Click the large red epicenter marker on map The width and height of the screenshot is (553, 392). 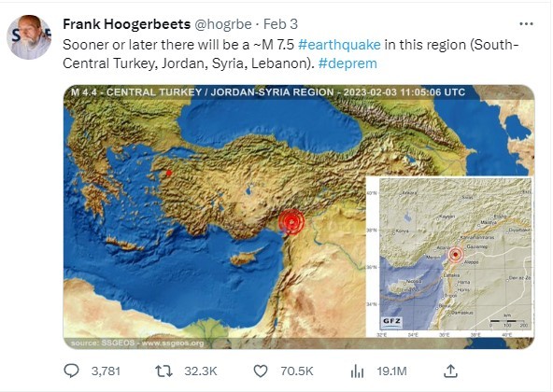pos(291,222)
